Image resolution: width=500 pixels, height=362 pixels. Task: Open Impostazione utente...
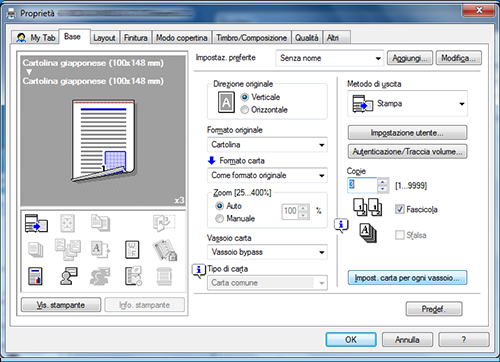tap(407, 133)
